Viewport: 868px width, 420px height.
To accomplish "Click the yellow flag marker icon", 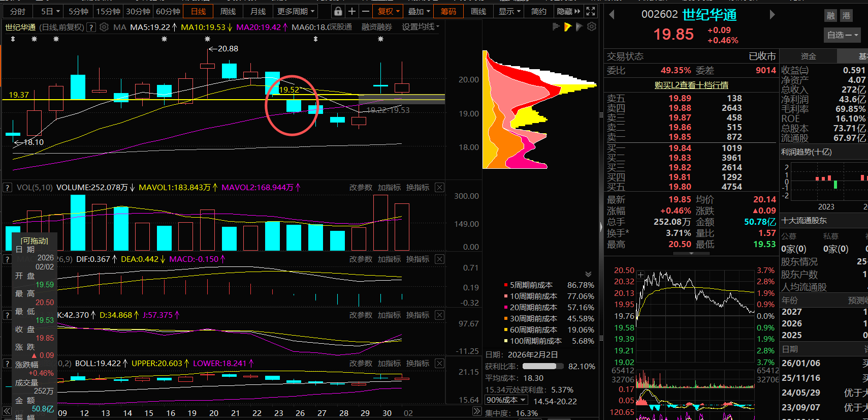I will click(568, 26).
